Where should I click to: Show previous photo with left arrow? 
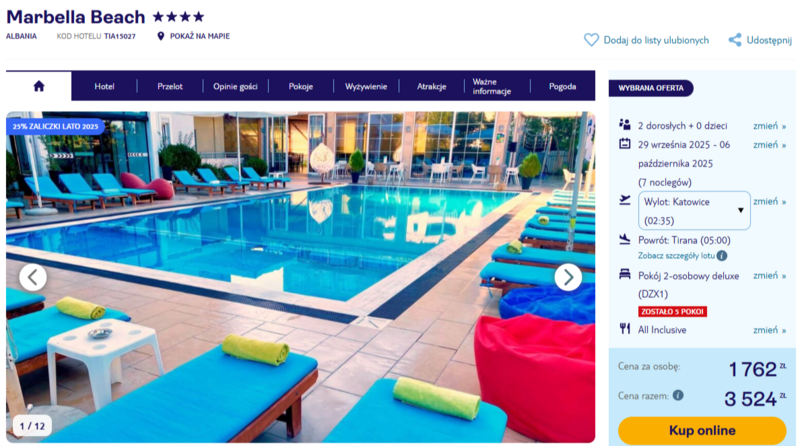coord(33,277)
